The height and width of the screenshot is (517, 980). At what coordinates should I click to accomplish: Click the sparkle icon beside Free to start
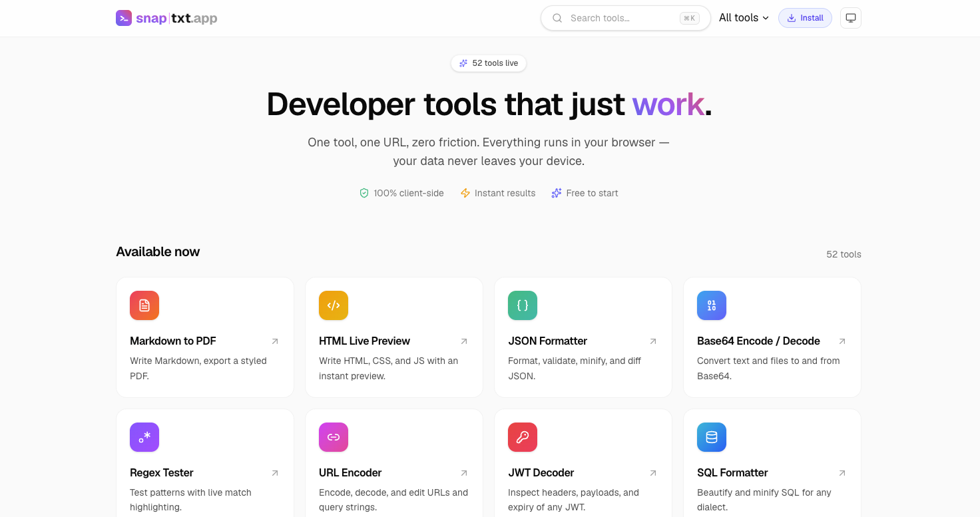coord(557,193)
